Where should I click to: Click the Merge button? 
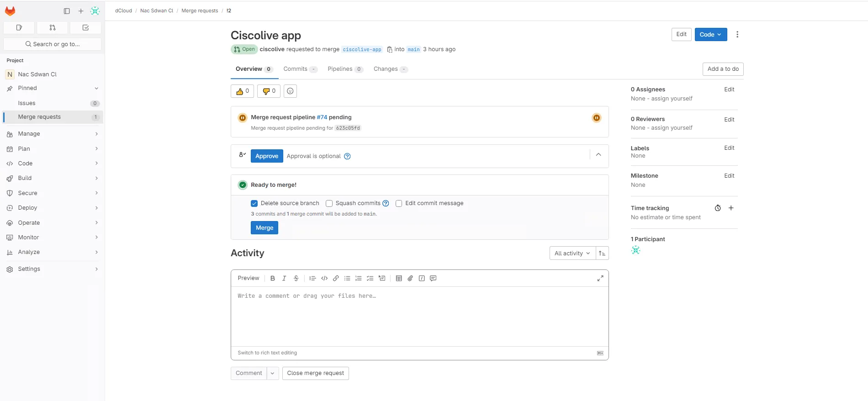[264, 227]
